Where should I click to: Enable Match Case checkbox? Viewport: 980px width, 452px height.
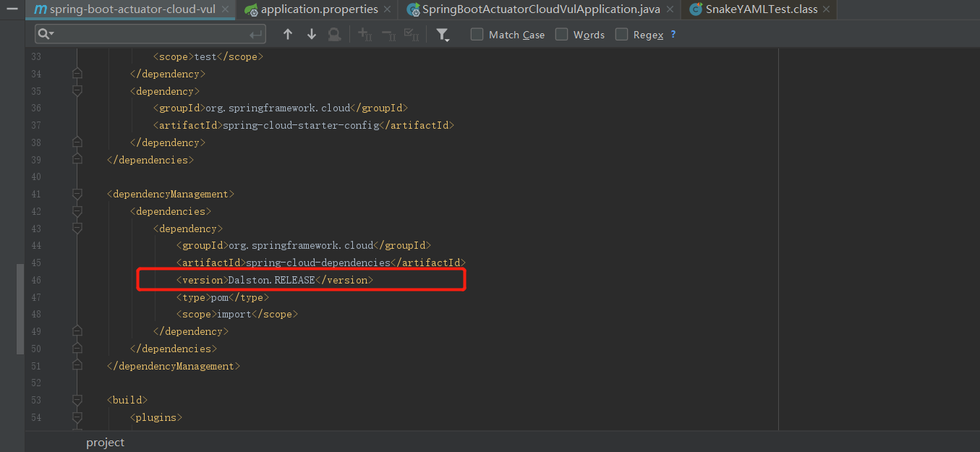tap(477, 34)
